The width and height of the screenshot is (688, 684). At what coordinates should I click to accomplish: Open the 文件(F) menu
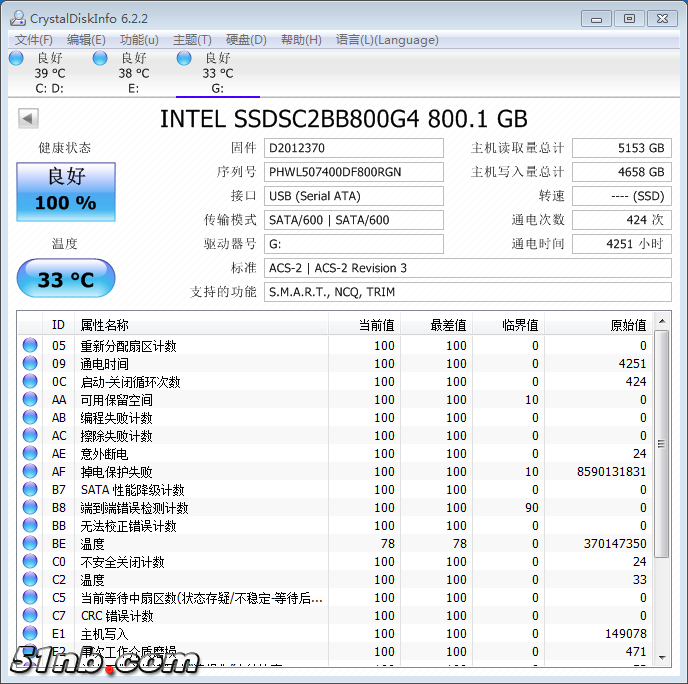(x=34, y=40)
